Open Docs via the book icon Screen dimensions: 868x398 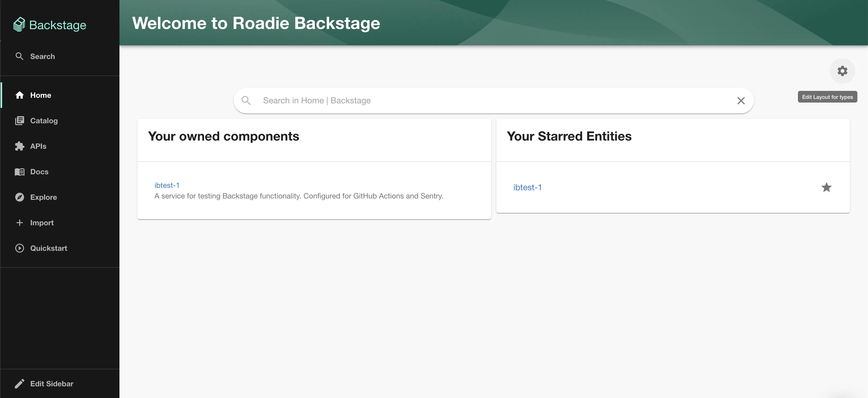click(20, 172)
